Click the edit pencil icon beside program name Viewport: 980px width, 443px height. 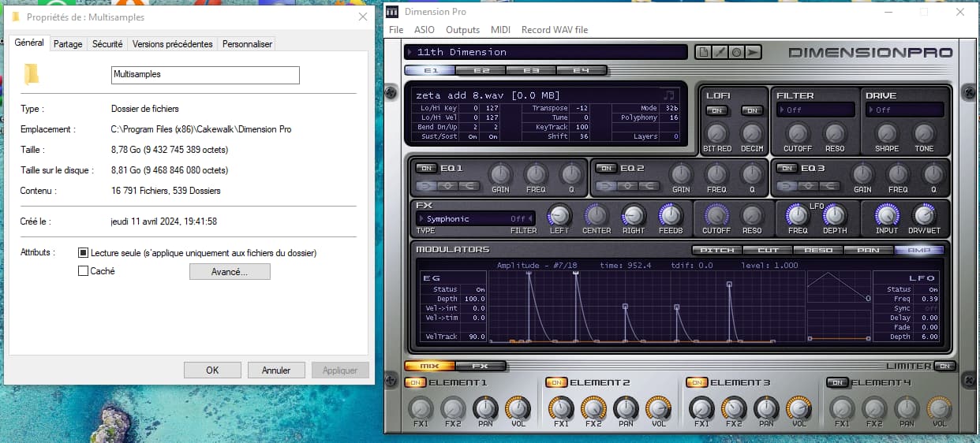click(719, 53)
